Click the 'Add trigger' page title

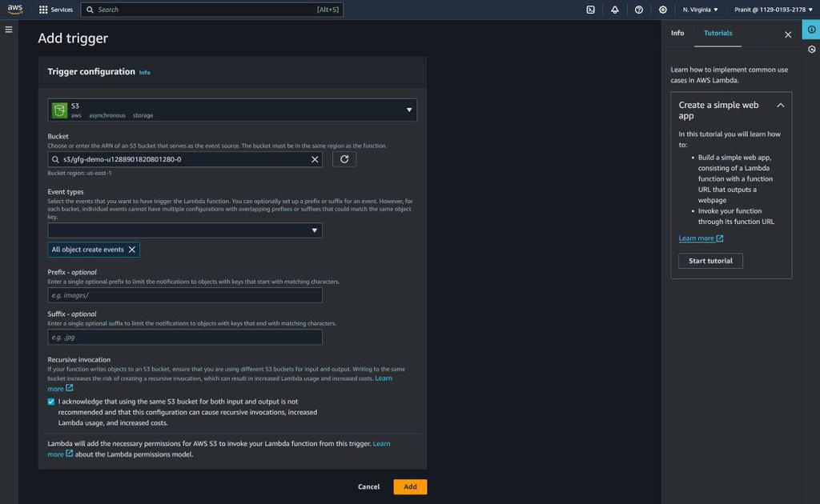(73, 38)
